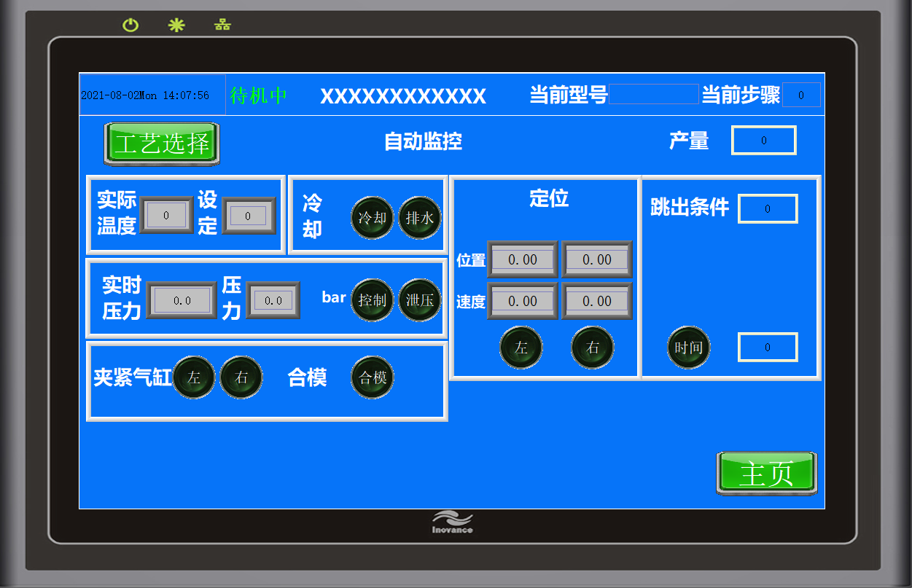912x588 pixels.
Task: Toggle the 冷却 round cooling button
Action: pyautogui.click(x=373, y=218)
